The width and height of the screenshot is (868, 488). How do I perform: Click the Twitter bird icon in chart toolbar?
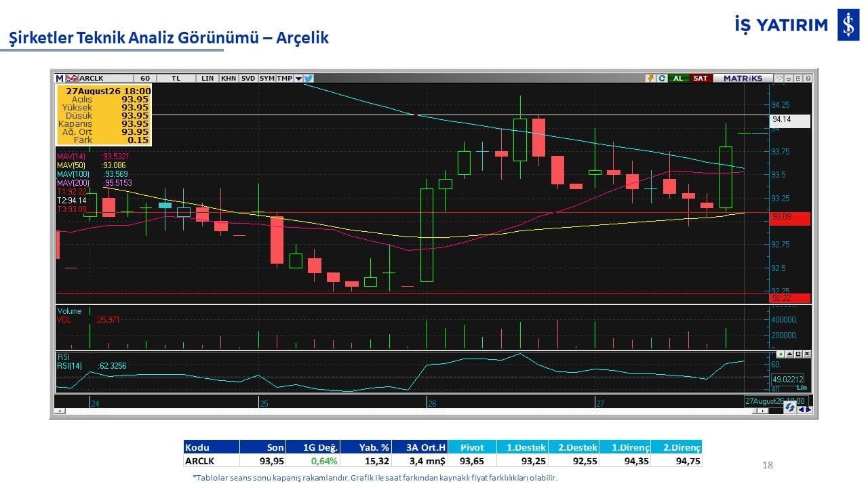[308, 79]
